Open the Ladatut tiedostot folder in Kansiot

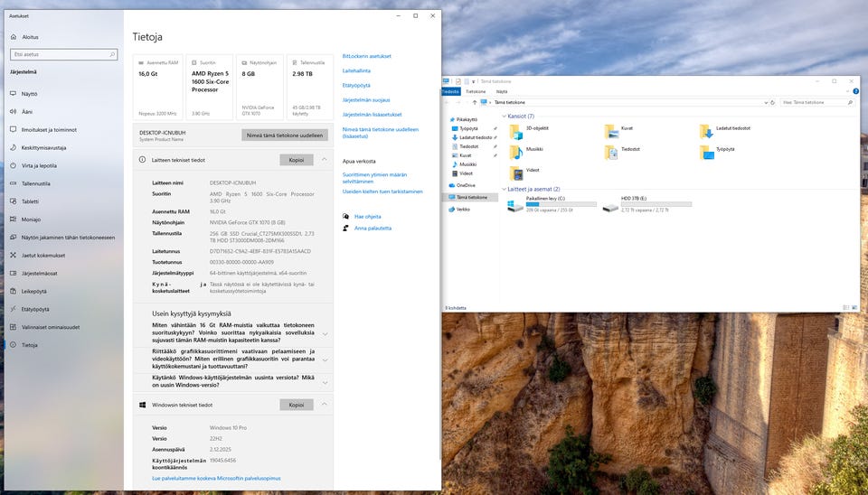coord(726,131)
